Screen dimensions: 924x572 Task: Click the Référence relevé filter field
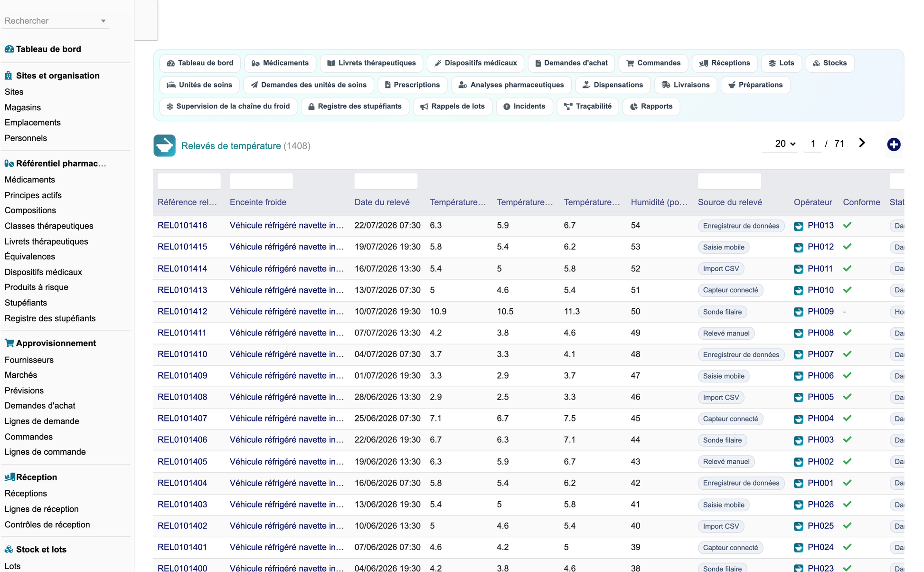coord(189,181)
